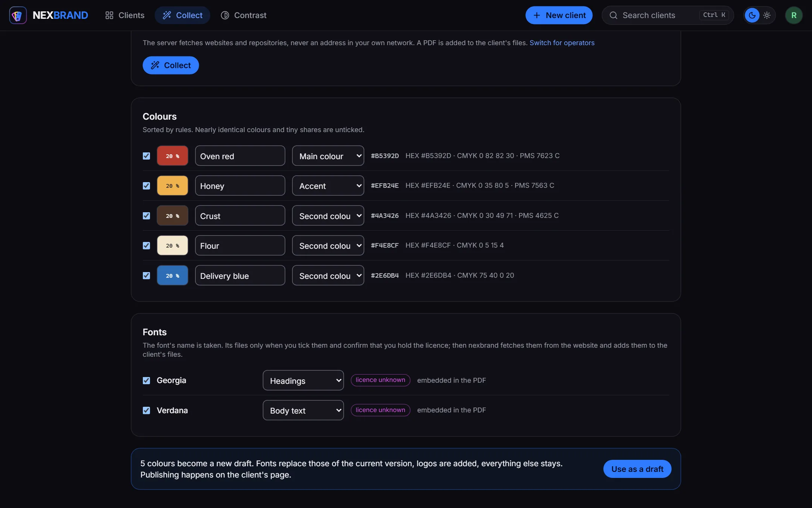Click the Search clients field
812x508 pixels.
point(668,15)
